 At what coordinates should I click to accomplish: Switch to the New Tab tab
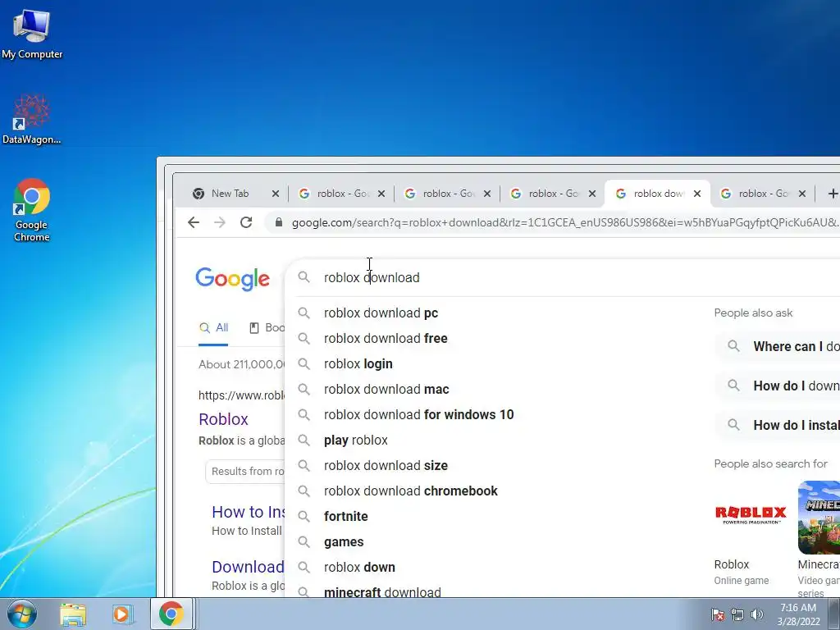(230, 194)
